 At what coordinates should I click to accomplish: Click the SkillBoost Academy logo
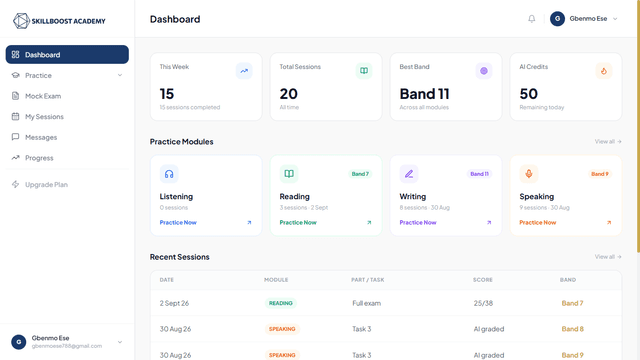[59, 21]
